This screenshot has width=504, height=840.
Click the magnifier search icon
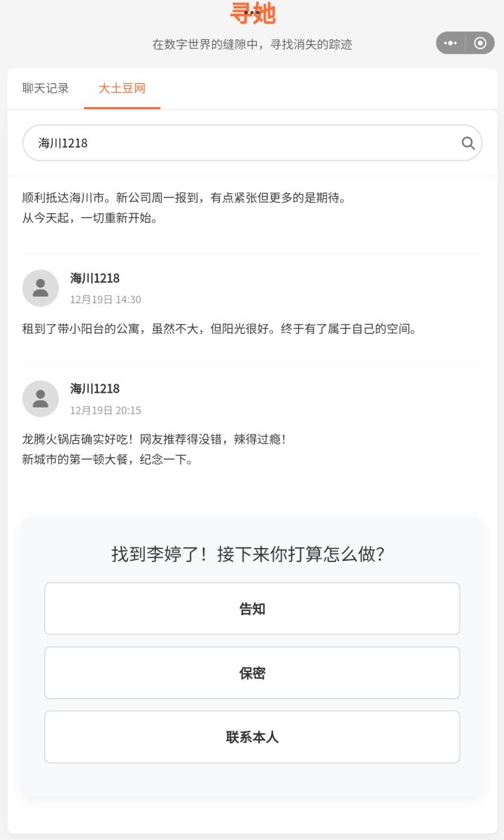(x=468, y=143)
